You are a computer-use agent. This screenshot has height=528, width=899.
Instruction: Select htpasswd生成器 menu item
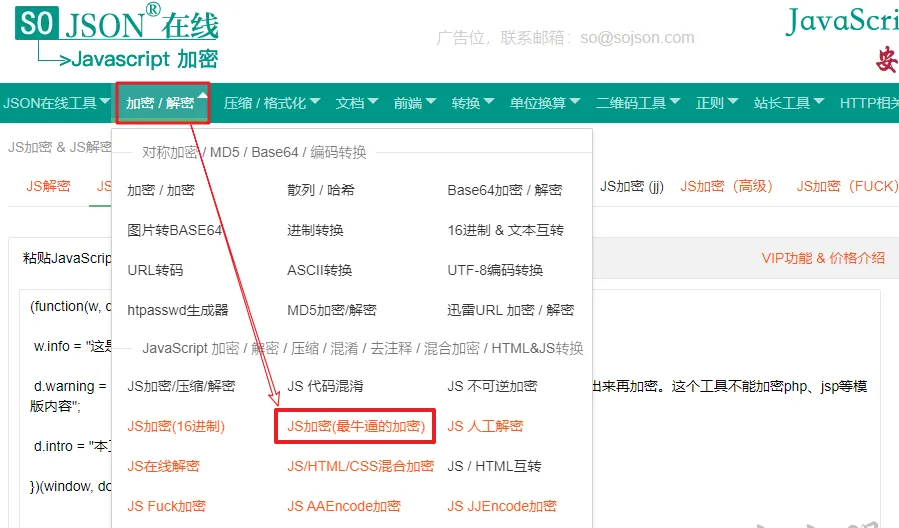(x=178, y=310)
